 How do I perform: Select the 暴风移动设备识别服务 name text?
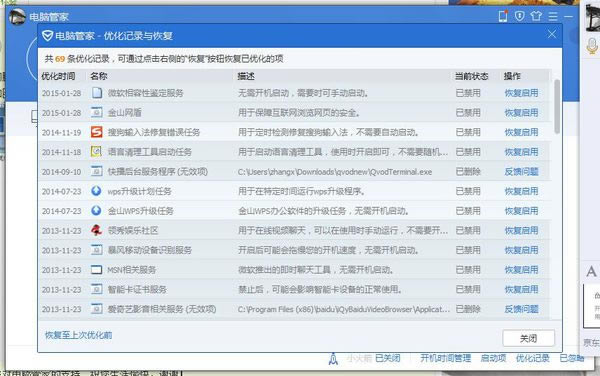pyautogui.click(x=150, y=250)
